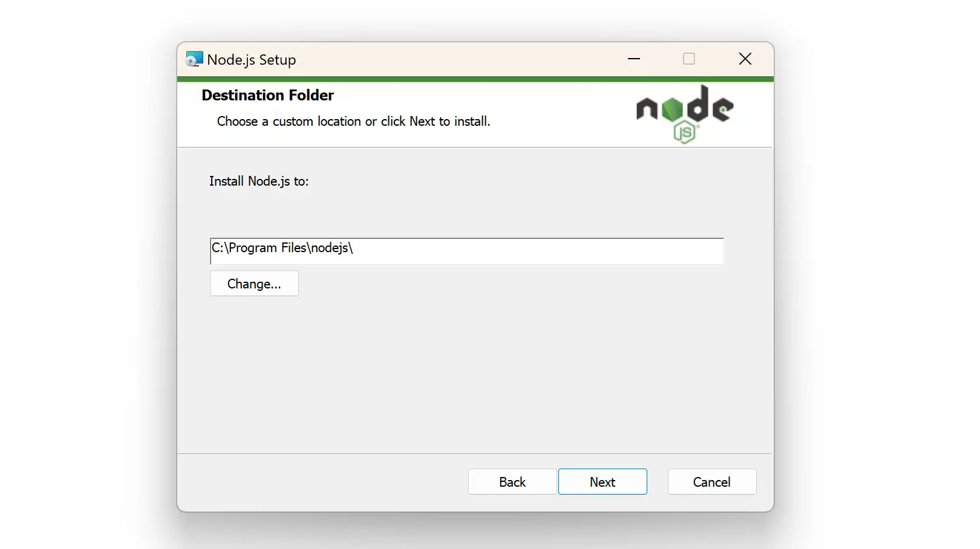Click the Destination Folder heading
980x549 pixels.
tap(267, 96)
